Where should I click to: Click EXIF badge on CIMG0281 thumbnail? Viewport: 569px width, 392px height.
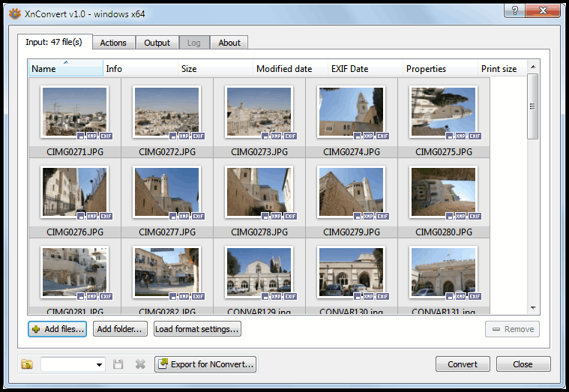coord(106,297)
